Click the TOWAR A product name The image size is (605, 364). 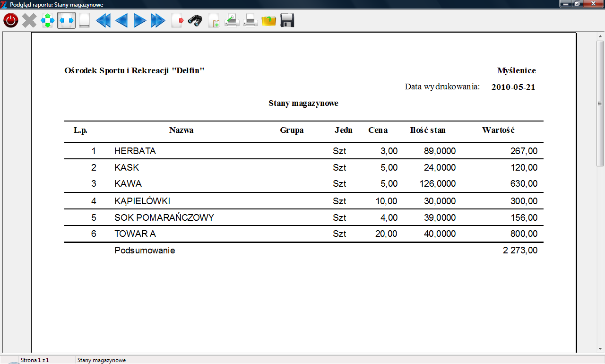[135, 234]
